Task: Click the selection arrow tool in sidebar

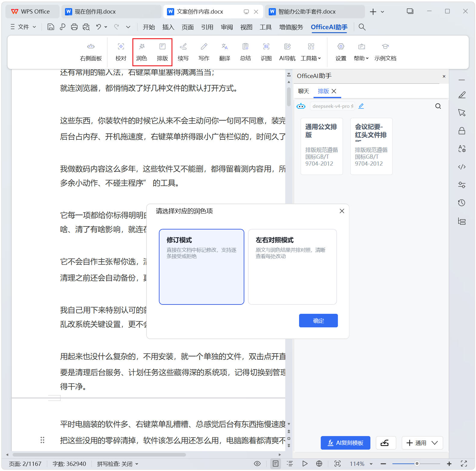Action: click(x=462, y=113)
